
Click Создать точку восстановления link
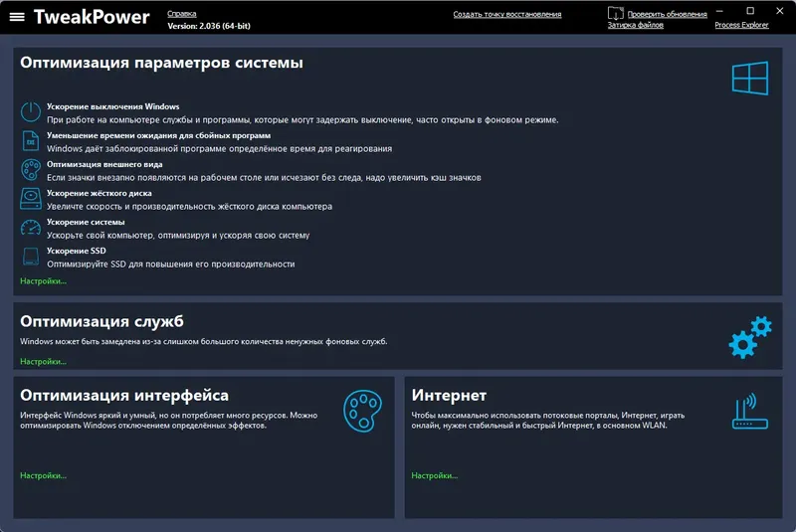(507, 14)
